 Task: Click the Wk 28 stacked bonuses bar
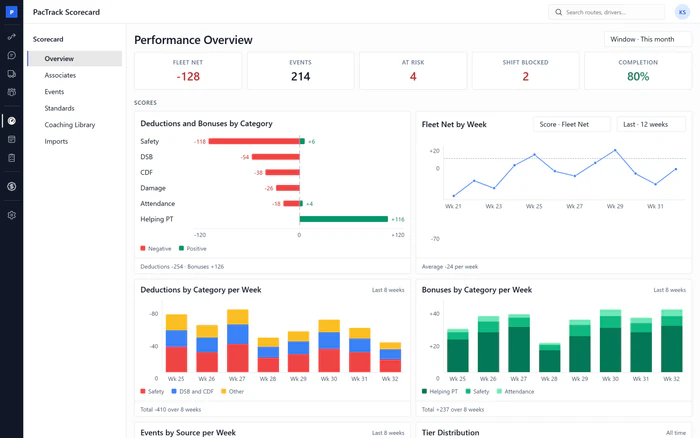click(550, 358)
